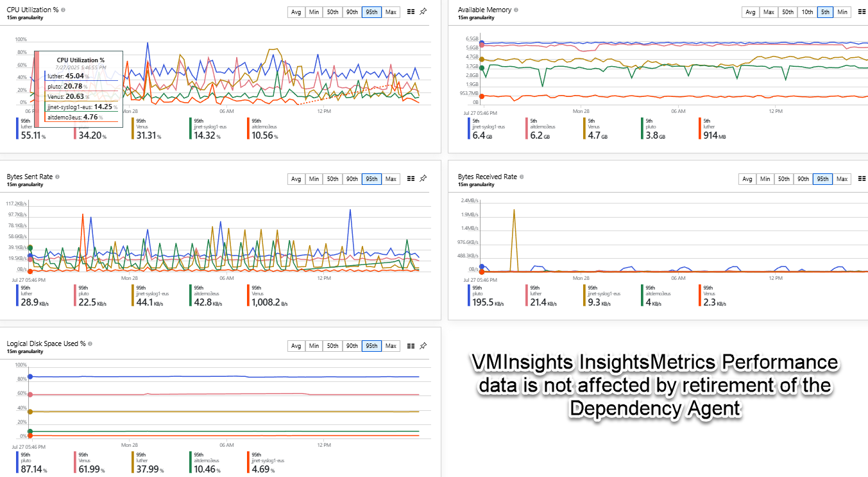Screen dimensions: 868x477
Task: Choose 90th percentile on Logical Disk Space chart
Action: tap(352, 346)
